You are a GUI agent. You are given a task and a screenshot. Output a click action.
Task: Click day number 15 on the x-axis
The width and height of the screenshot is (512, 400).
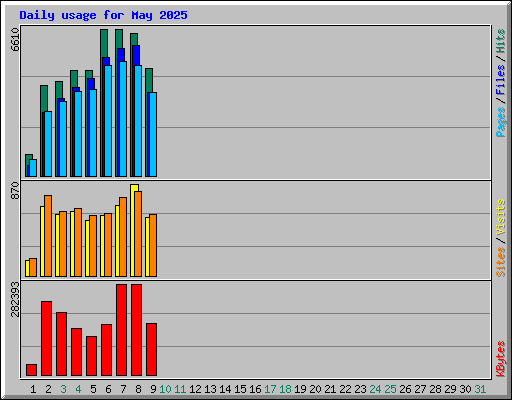point(240,389)
